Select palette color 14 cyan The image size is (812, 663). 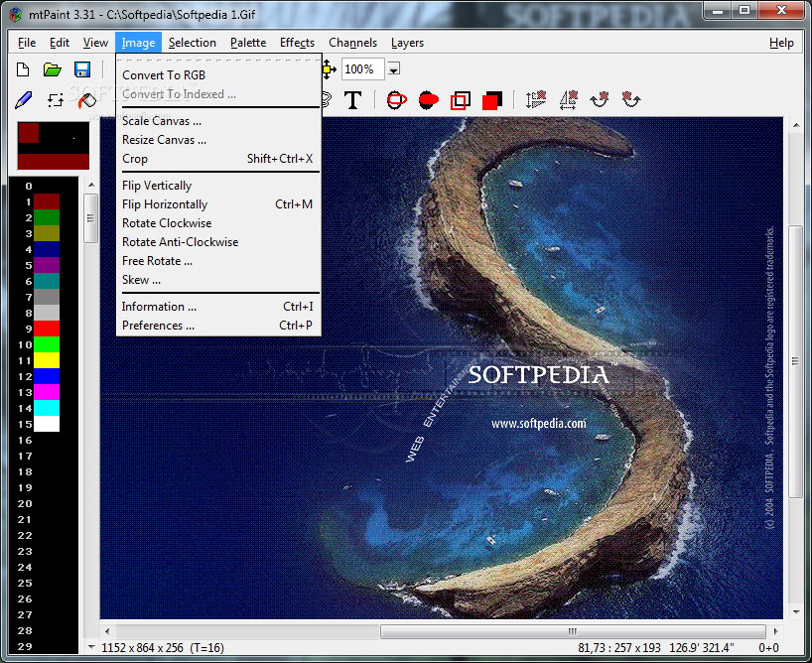(x=47, y=408)
